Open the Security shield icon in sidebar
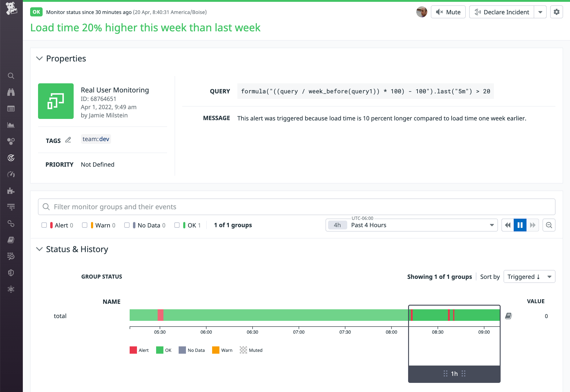The width and height of the screenshot is (570, 392). (11, 272)
